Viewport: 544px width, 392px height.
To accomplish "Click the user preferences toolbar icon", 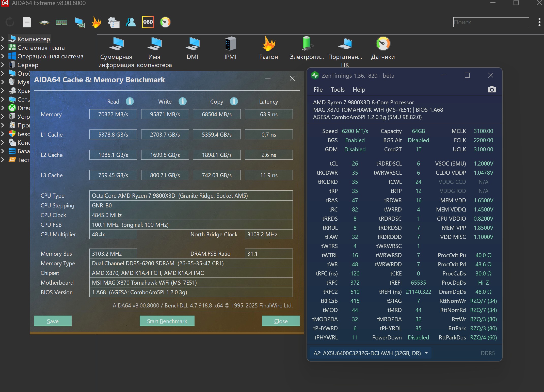I will 131,22.
